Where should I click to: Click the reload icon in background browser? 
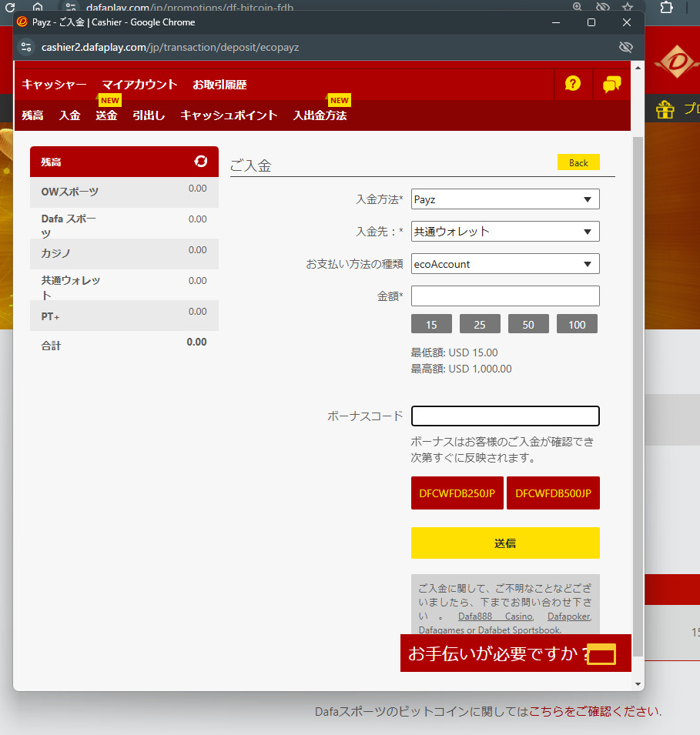tap(10, 7)
